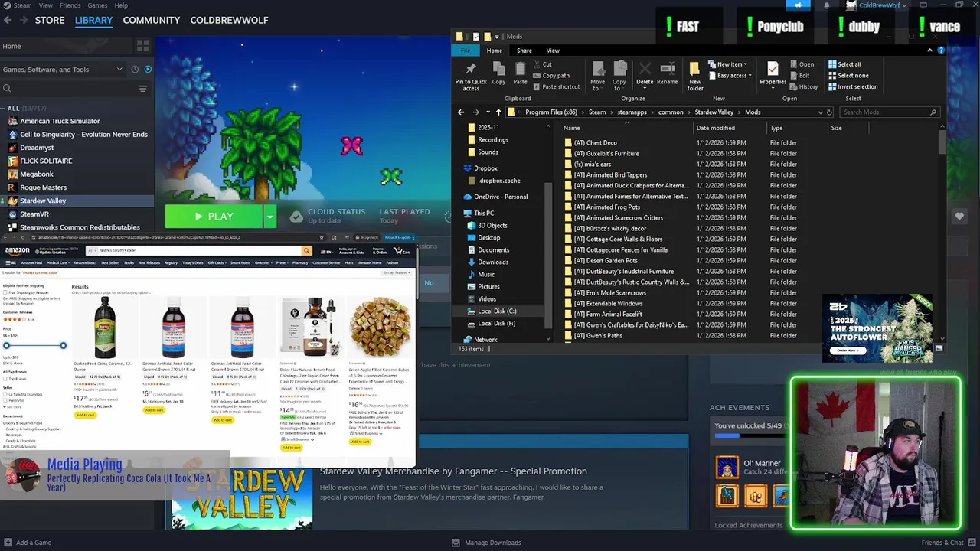The width and height of the screenshot is (980, 551).
Task: Click the Stardew Valley cloud status icon
Action: 296,217
